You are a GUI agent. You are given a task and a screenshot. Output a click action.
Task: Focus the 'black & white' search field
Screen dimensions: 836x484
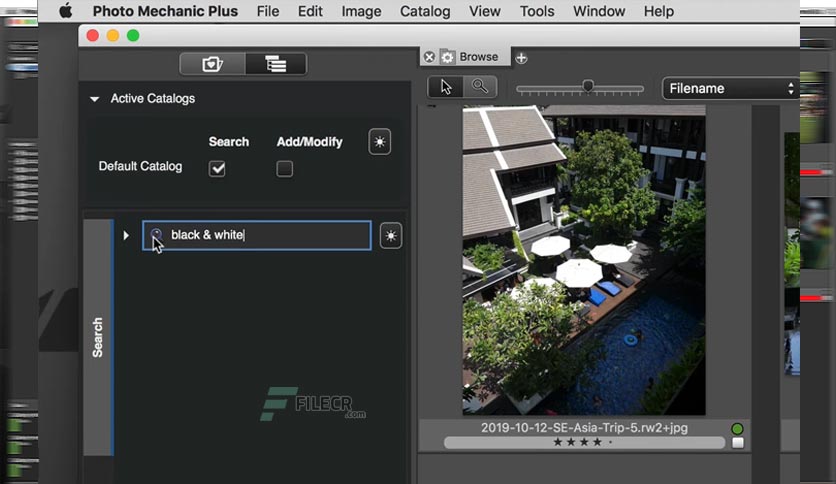pos(257,235)
